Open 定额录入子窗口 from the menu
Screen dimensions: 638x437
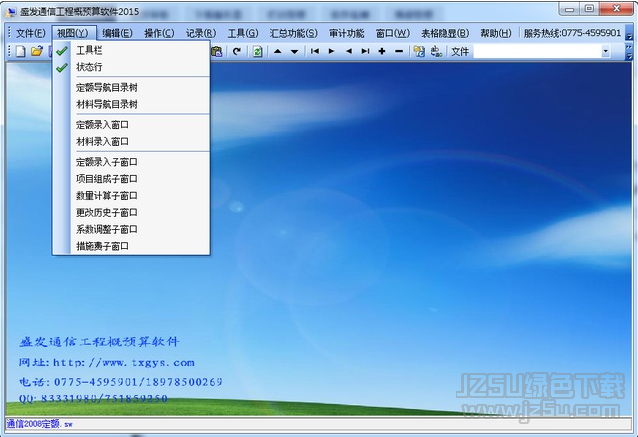click(x=131, y=162)
